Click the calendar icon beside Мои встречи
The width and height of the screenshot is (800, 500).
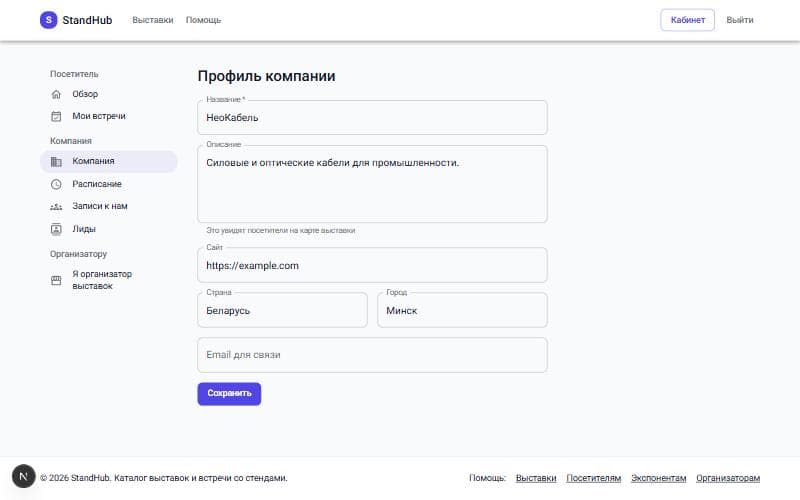(56, 116)
